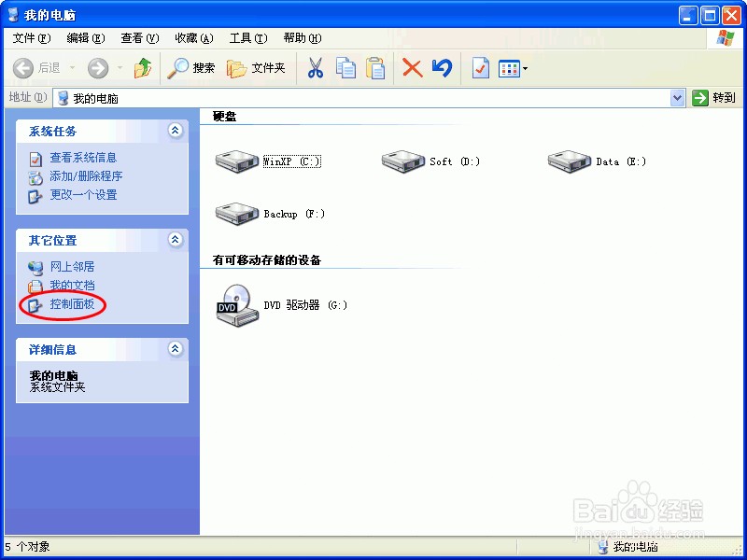Open the 编辑(E) menu

(86, 38)
